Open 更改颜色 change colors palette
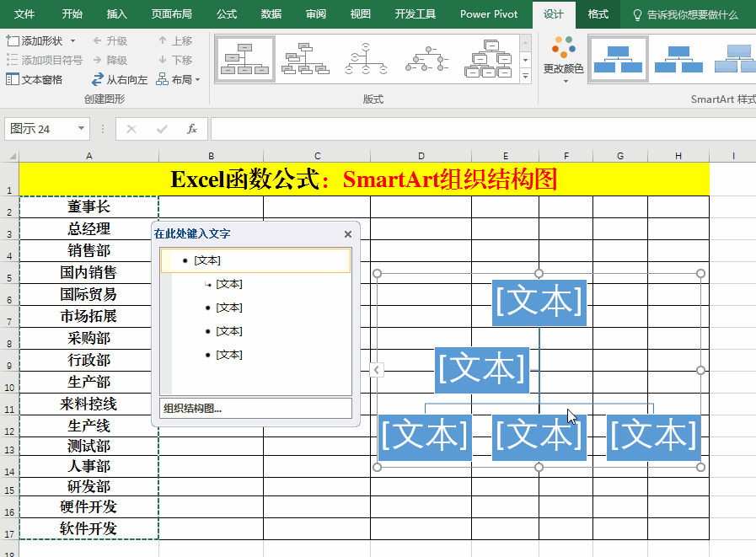 point(563,60)
